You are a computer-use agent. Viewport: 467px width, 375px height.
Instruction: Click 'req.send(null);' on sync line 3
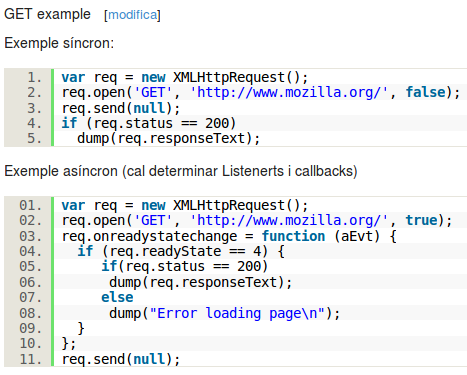tap(121, 108)
